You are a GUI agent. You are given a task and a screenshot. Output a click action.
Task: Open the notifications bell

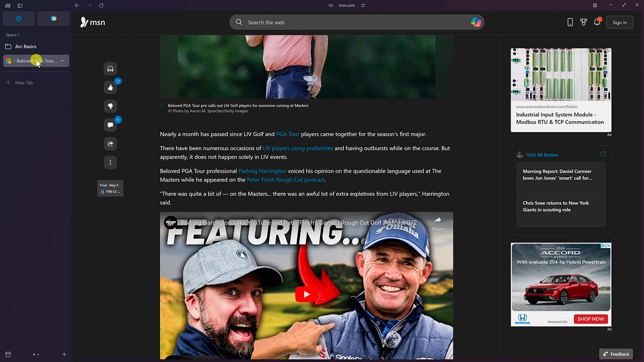tap(597, 22)
